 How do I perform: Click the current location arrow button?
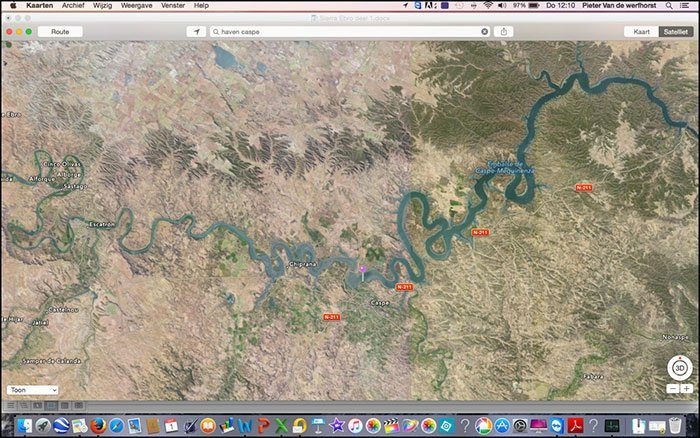tap(198, 31)
